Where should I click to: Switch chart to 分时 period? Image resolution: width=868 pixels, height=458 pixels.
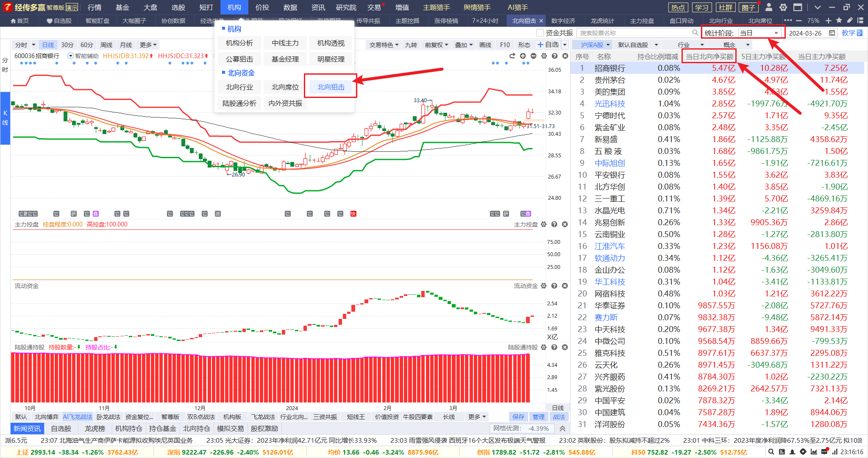21,45
